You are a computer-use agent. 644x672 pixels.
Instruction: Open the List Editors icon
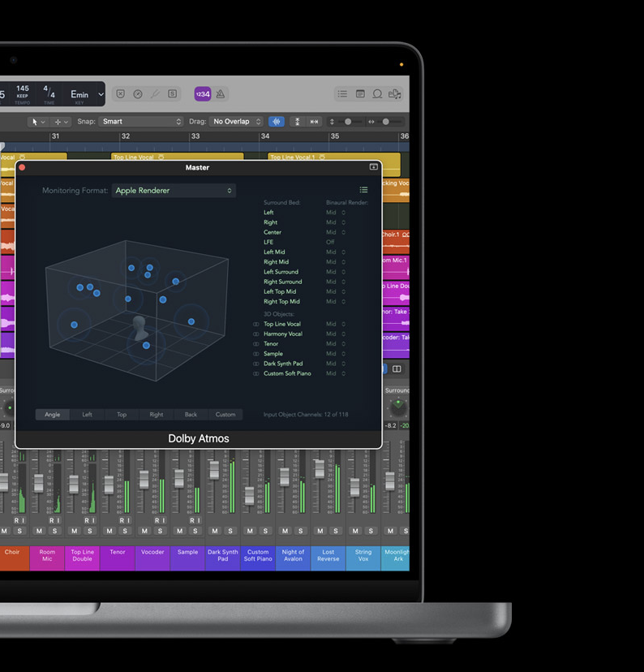coord(342,94)
